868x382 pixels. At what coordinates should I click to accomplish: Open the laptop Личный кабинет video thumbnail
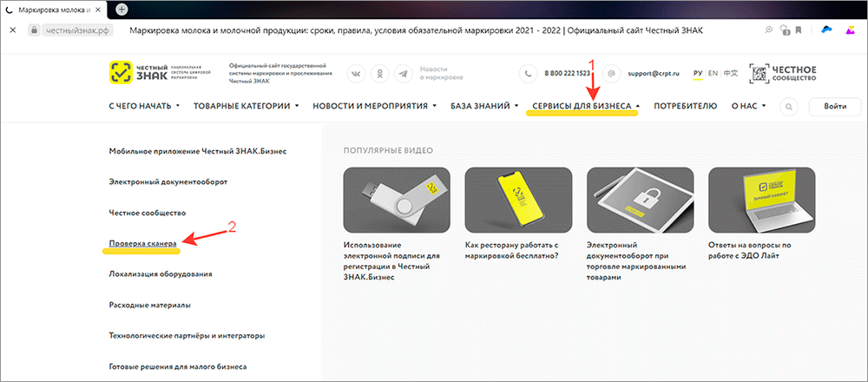762,200
